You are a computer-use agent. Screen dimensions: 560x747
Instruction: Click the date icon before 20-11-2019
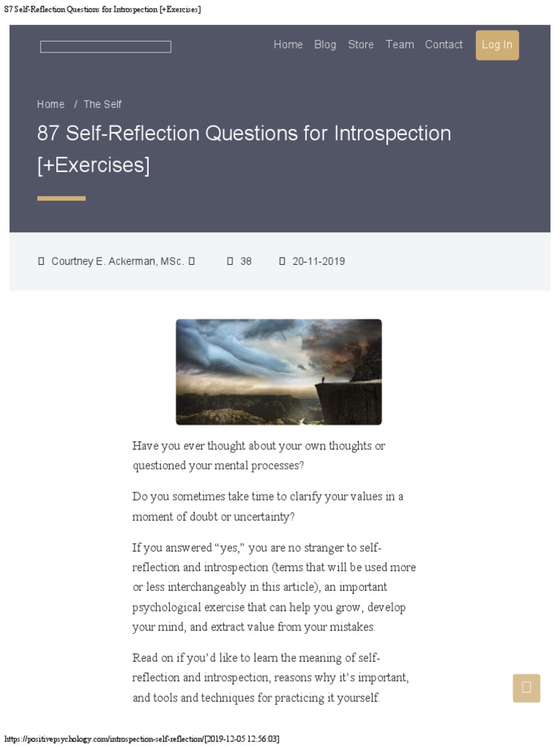coord(282,261)
